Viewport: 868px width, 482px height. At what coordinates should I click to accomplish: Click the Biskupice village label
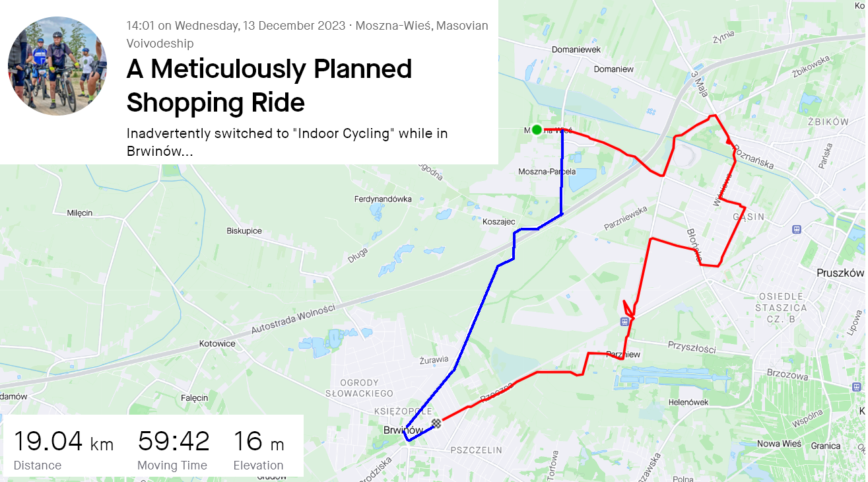(244, 231)
